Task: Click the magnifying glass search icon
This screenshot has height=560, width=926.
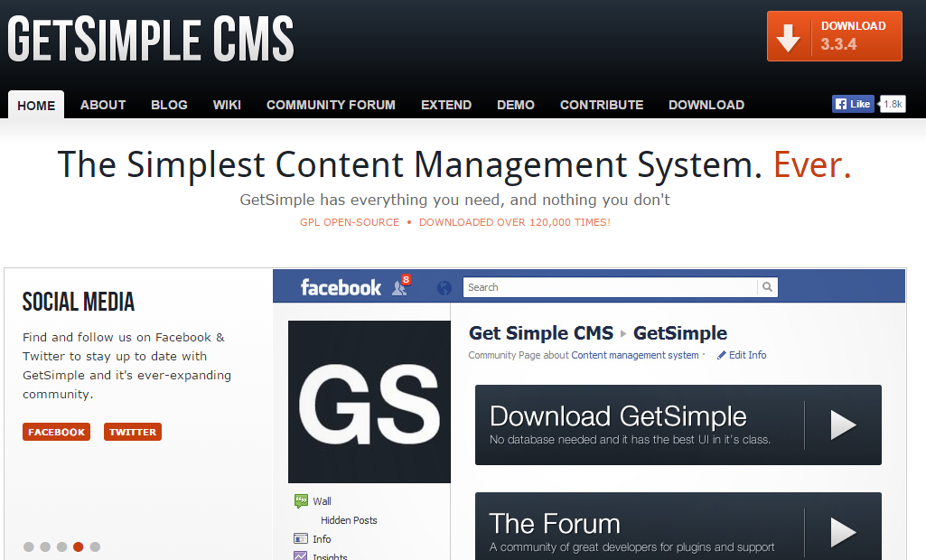Action: (767, 287)
